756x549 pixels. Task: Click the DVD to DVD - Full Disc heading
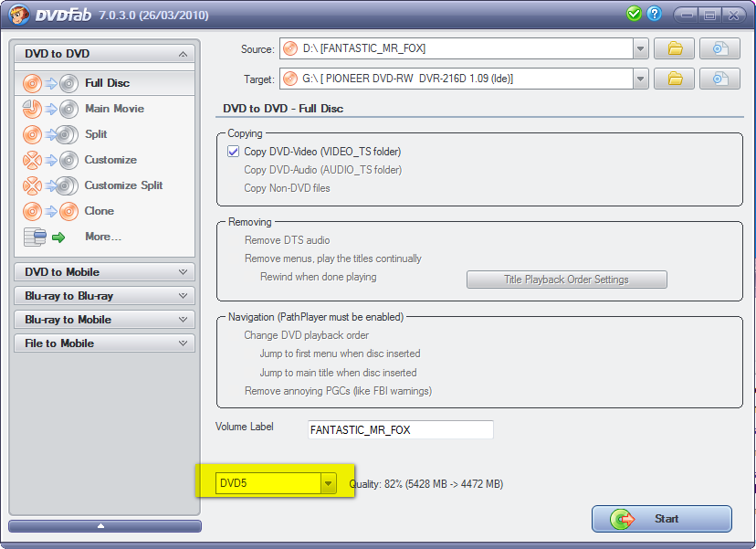pos(283,109)
